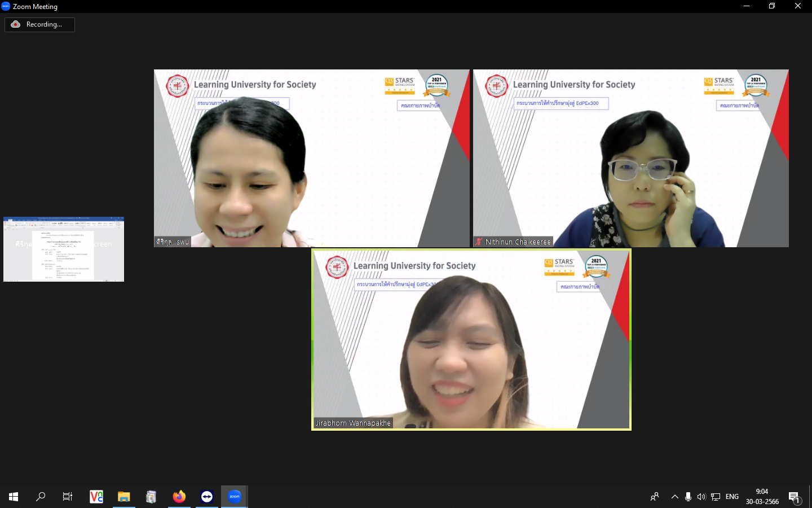Click the top-left participant video tile
The height and width of the screenshot is (508, 812).
point(311,158)
